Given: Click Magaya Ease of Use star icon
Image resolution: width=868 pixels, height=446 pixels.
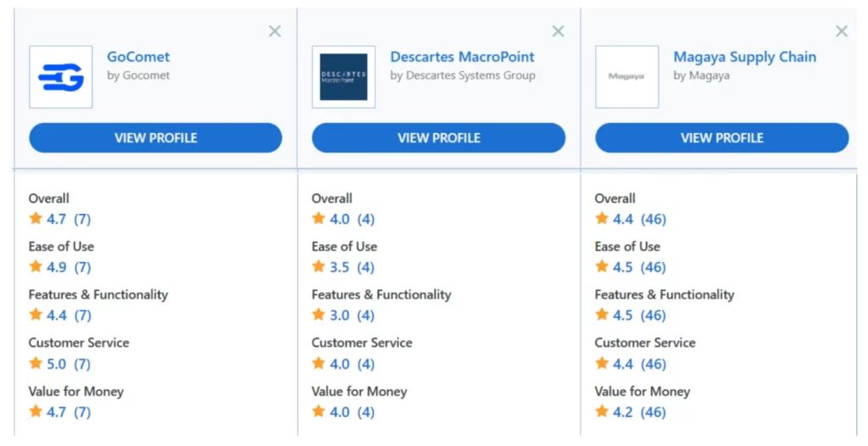Looking at the screenshot, I should tap(603, 266).
